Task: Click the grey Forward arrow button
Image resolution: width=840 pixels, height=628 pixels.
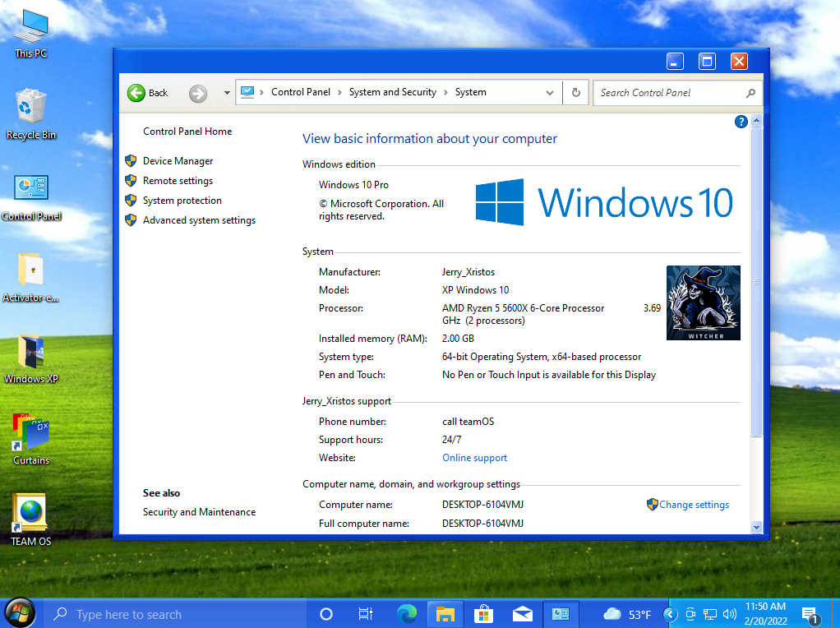Action: [198, 93]
